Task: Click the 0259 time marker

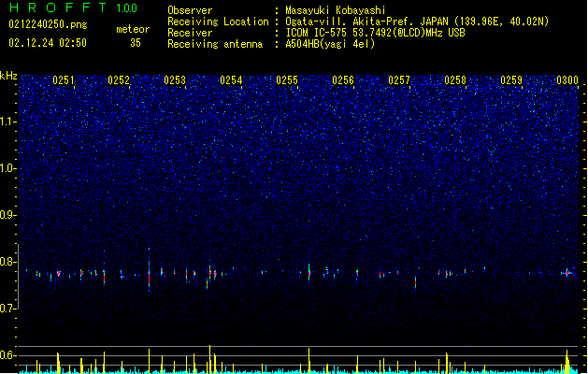Action: click(511, 80)
